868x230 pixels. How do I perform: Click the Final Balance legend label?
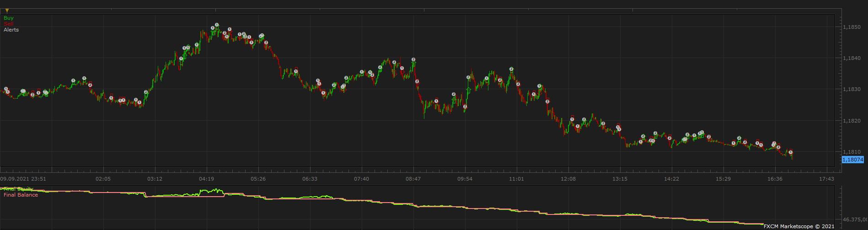tap(21, 195)
